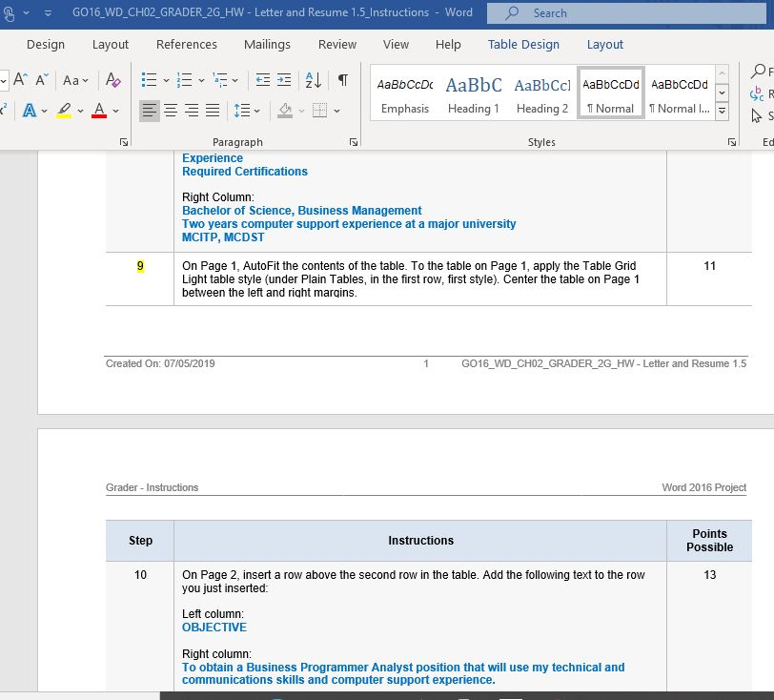Open the Shading color dropdown
The height and width of the screenshot is (700, 774).
click(x=301, y=112)
